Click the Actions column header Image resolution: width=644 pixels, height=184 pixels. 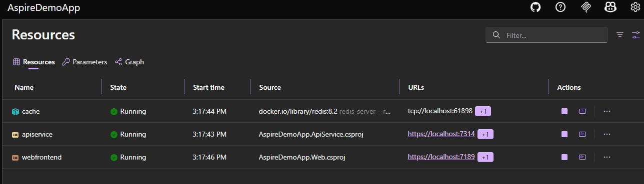coord(569,87)
